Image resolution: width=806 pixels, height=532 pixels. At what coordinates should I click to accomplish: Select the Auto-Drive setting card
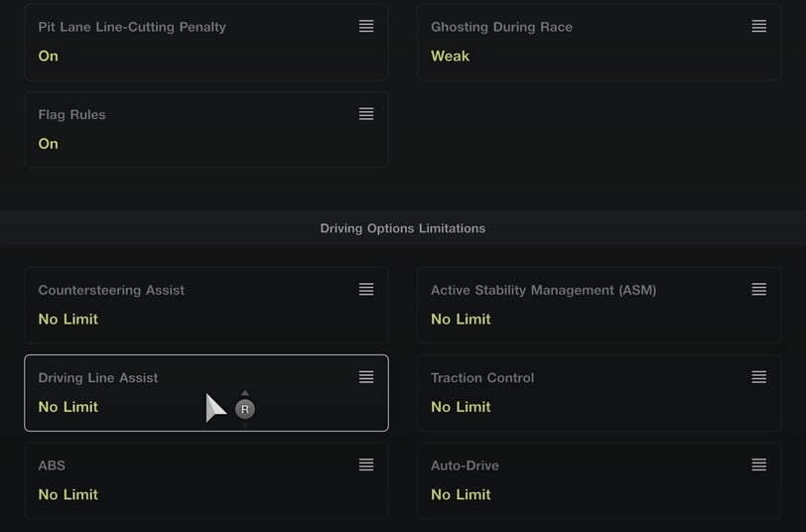pos(599,481)
